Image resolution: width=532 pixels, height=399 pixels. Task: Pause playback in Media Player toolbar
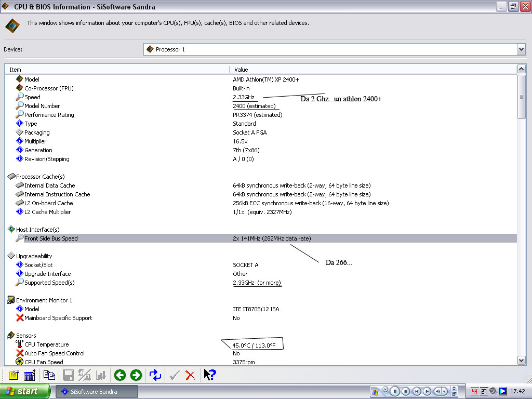(x=395, y=391)
